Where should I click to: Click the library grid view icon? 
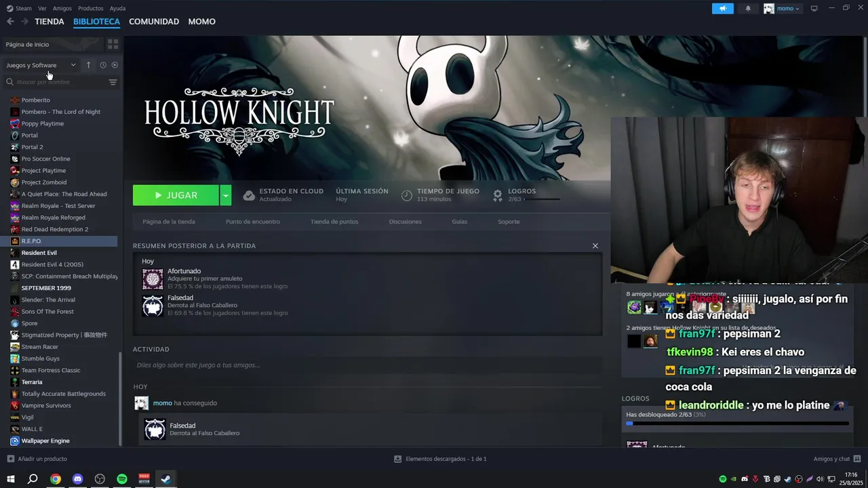pyautogui.click(x=113, y=44)
